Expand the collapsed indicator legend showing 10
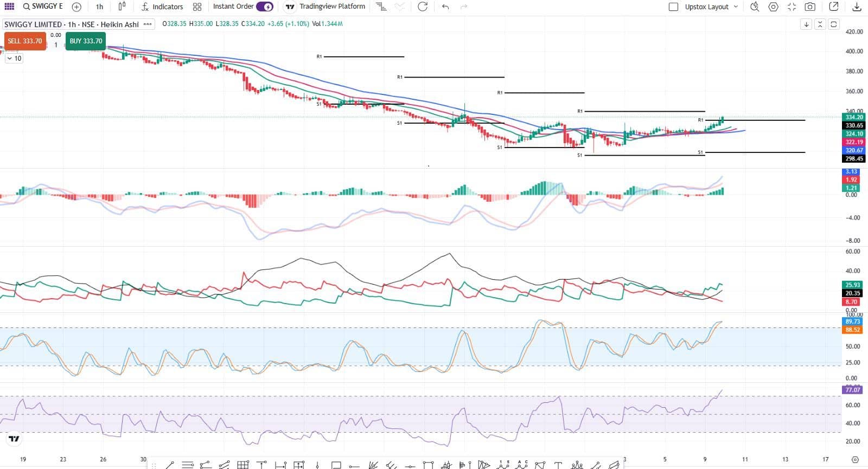Image resolution: width=868 pixels, height=469 pixels. point(14,59)
